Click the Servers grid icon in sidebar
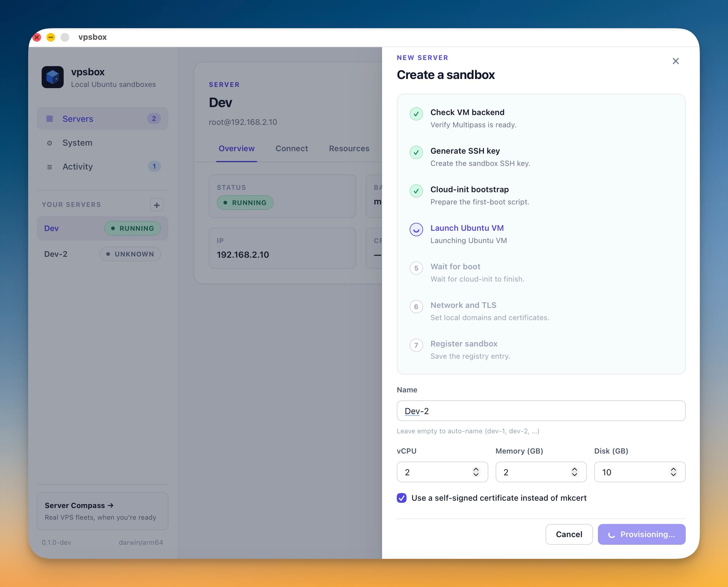 point(49,119)
